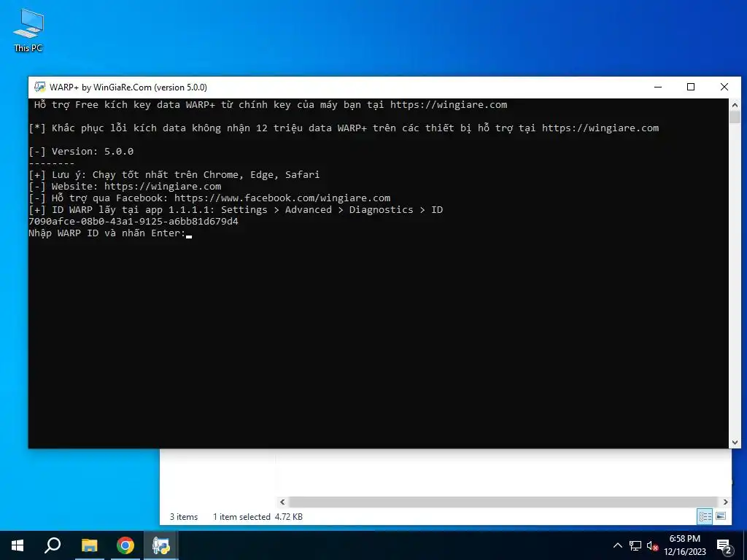Image resolution: width=747 pixels, height=560 pixels.
Task: Show hidden system tray icons
Action: [x=617, y=545]
